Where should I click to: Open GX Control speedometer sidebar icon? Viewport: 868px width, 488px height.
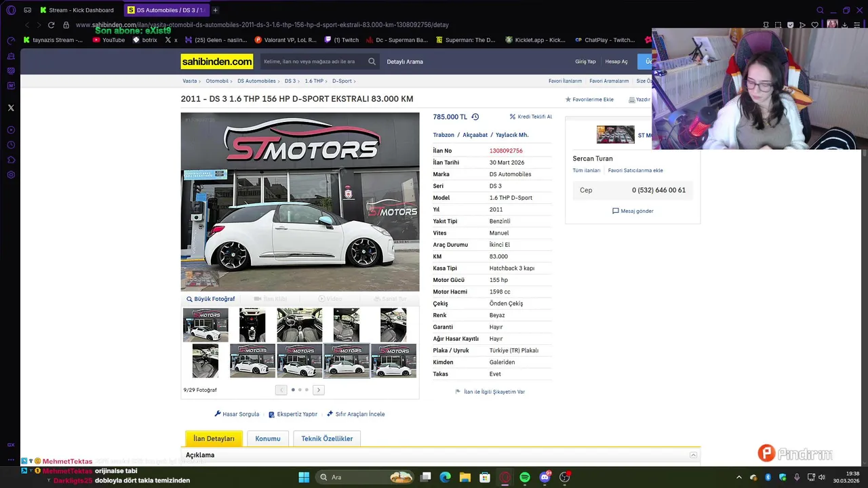[11, 41]
